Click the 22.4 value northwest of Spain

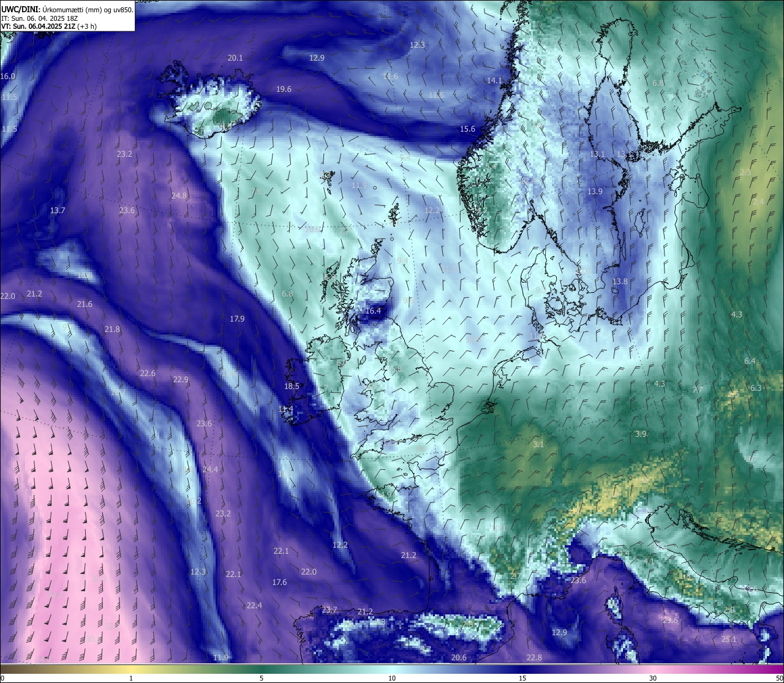pyautogui.click(x=254, y=606)
